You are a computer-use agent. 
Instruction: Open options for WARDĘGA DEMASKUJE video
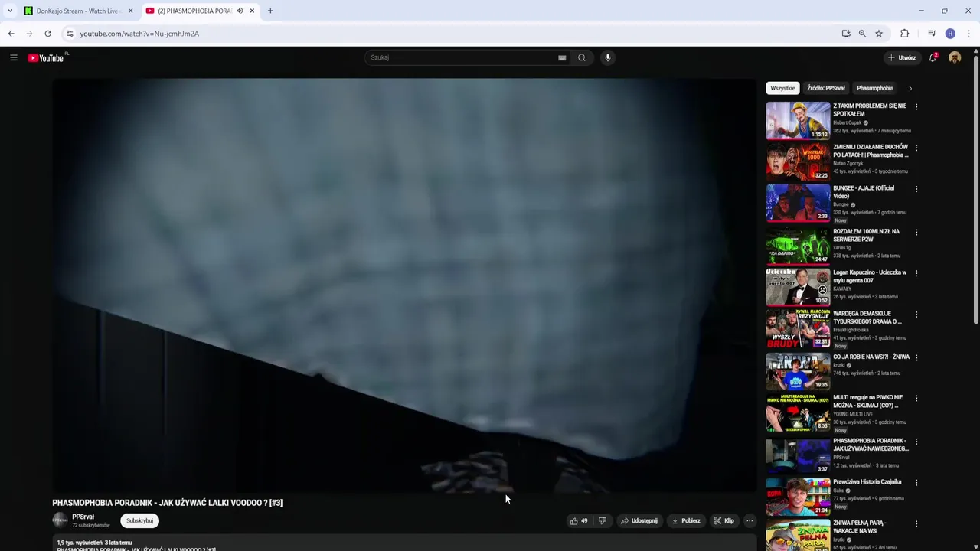pos(916,315)
